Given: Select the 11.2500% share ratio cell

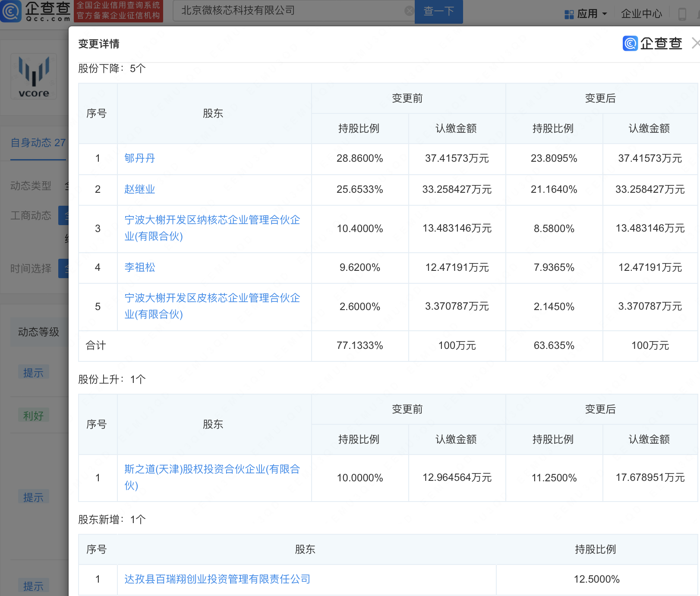Looking at the screenshot, I should click(x=554, y=478).
